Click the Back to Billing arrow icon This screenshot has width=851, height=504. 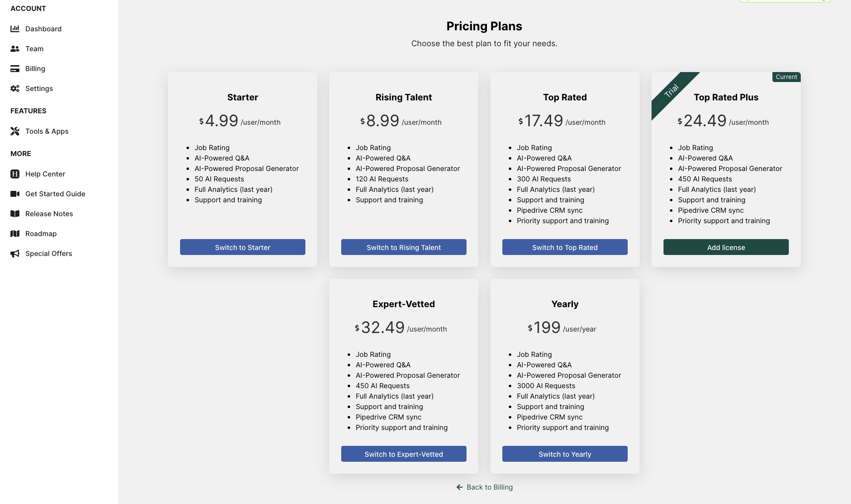pyautogui.click(x=460, y=487)
